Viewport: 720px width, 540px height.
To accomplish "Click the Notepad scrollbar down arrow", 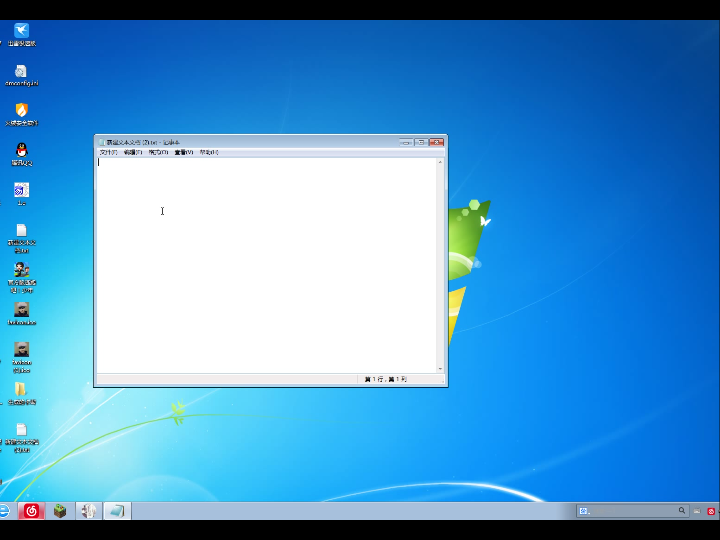I will [x=440, y=369].
